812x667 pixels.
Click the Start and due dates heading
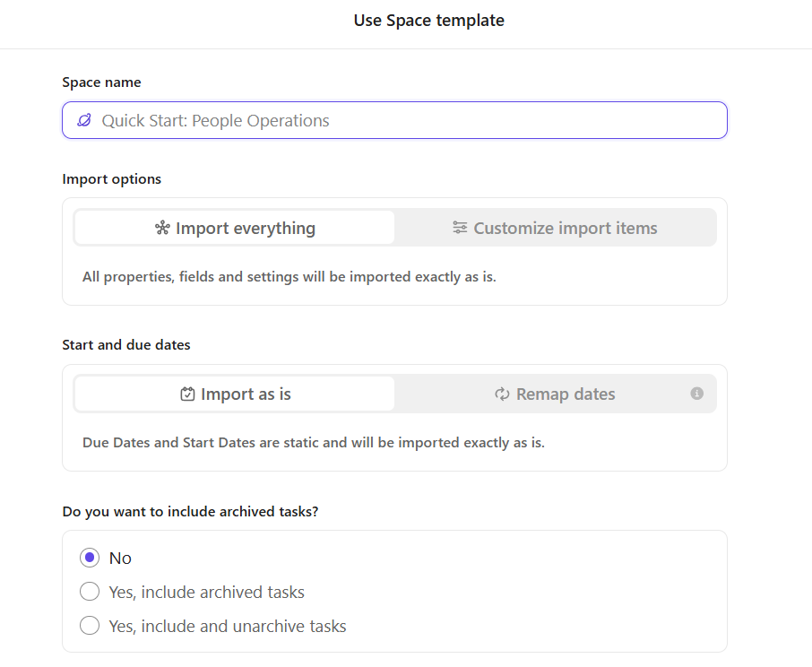tap(124, 344)
